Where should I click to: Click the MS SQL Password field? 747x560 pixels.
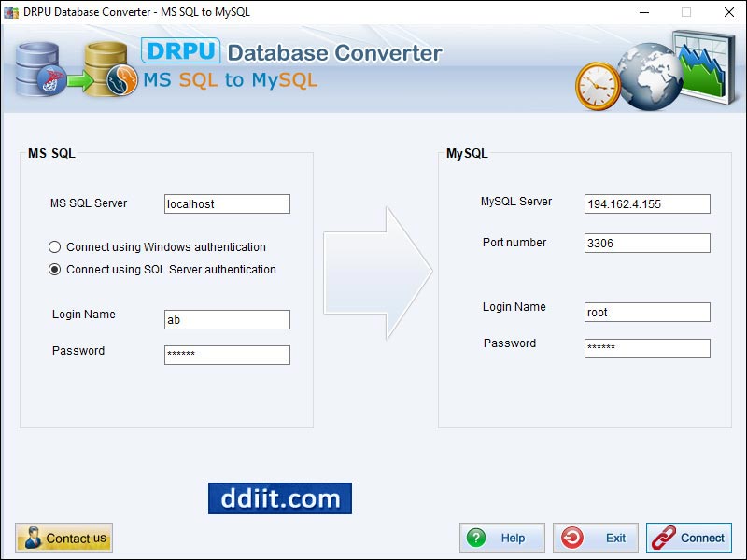point(227,355)
